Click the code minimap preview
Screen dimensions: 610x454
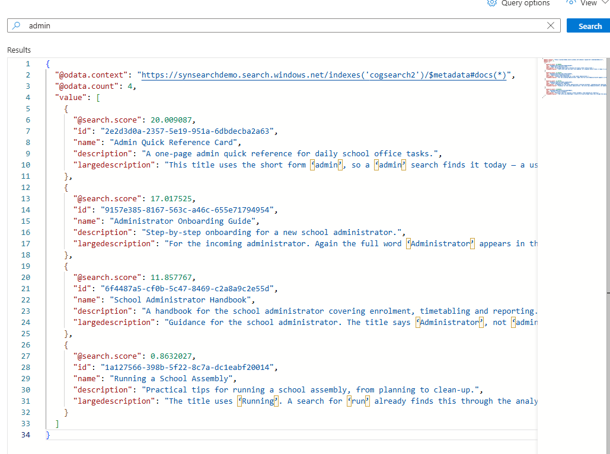point(574,77)
